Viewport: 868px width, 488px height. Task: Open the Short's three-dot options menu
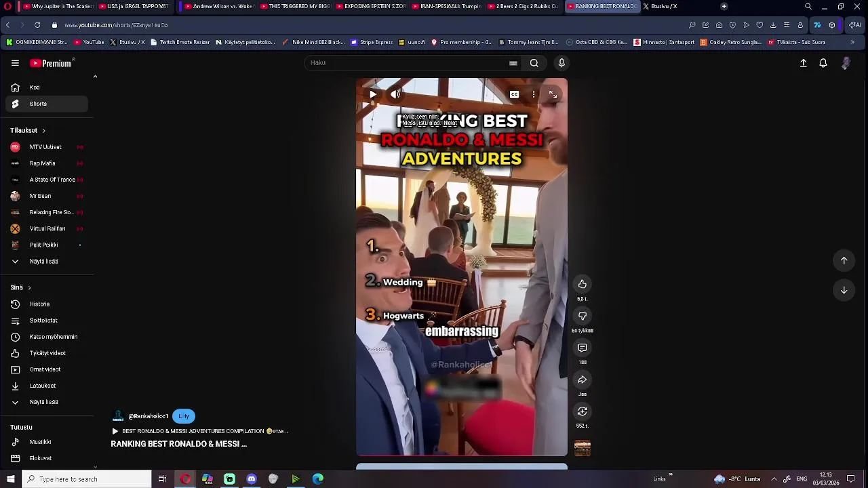[534, 94]
